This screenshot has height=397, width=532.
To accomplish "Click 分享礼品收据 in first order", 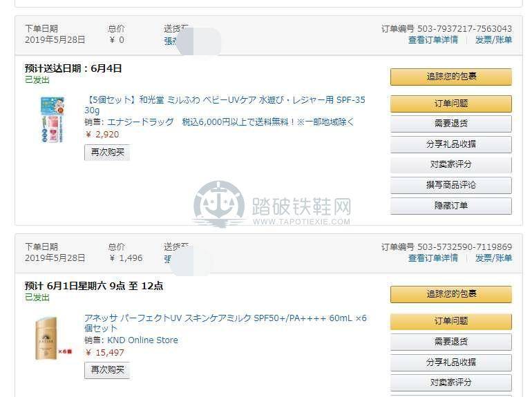I will click(450, 144).
